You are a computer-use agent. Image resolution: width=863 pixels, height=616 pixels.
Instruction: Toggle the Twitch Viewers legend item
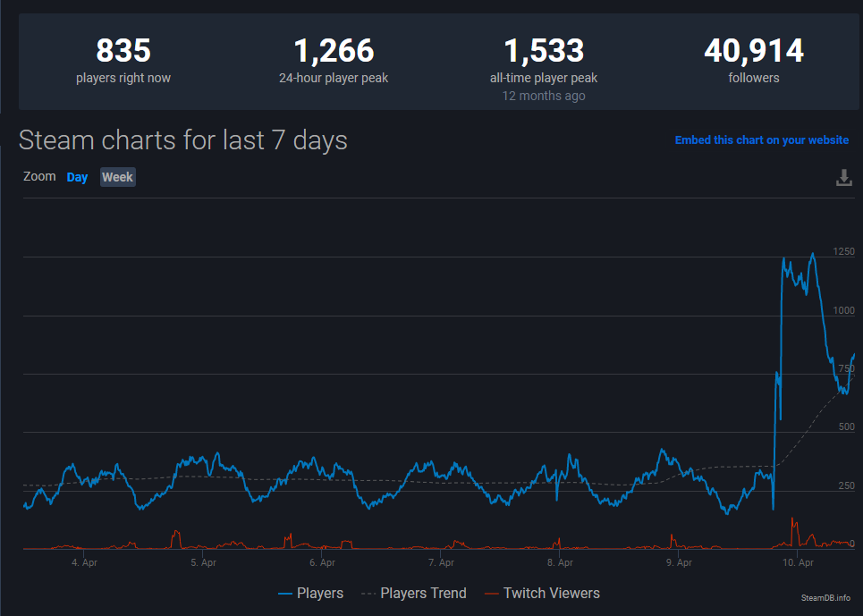click(x=541, y=593)
